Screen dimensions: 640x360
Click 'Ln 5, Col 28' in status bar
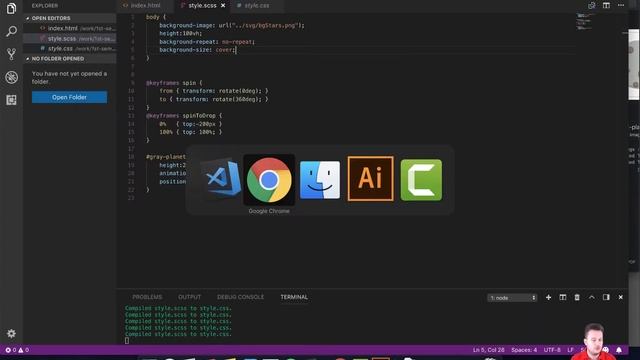[x=489, y=350]
